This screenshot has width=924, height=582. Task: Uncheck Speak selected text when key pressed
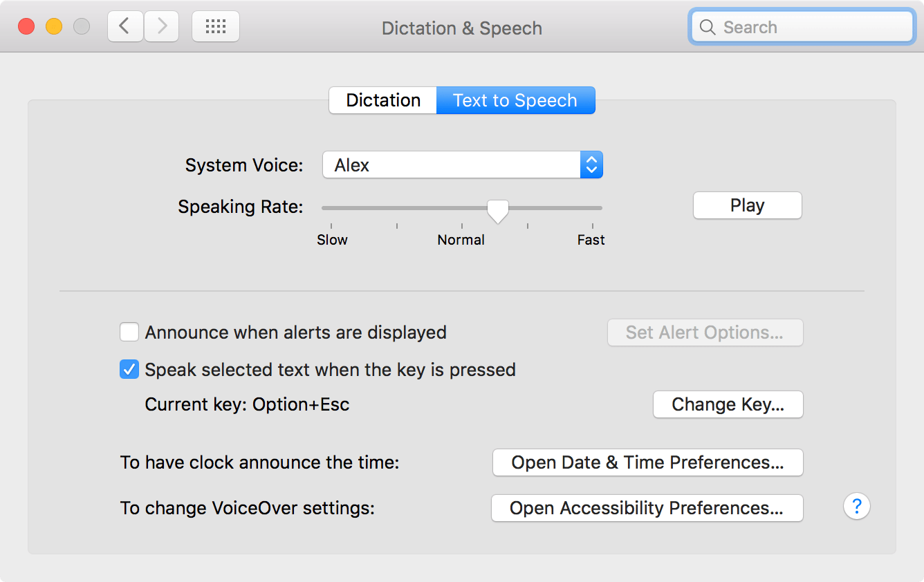click(x=129, y=370)
